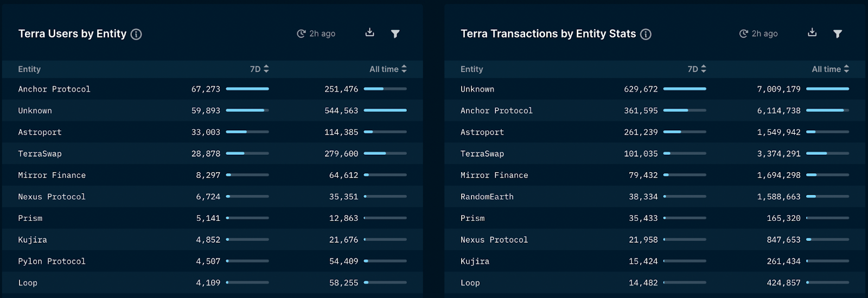Sort Users table by All time column
Image resolution: width=868 pixels, height=298 pixels.
(x=388, y=69)
